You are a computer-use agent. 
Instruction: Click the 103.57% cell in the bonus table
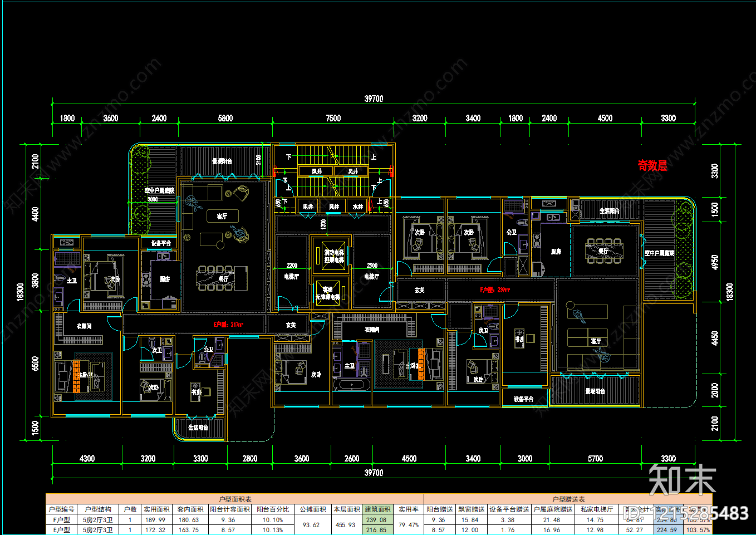[698, 530]
